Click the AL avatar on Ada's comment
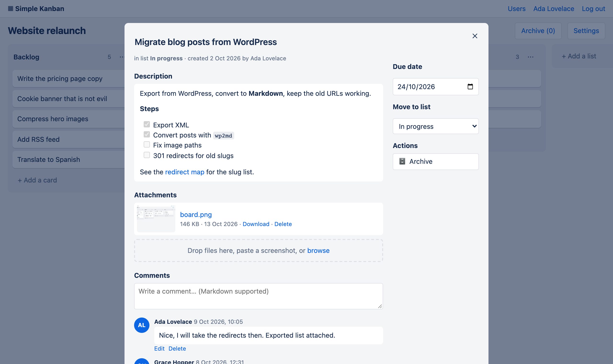613x364 pixels. pyautogui.click(x=142, y=325)
